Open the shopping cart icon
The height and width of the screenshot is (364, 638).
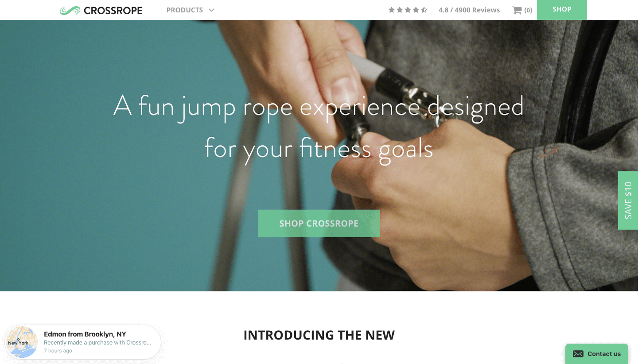point(517,10)
